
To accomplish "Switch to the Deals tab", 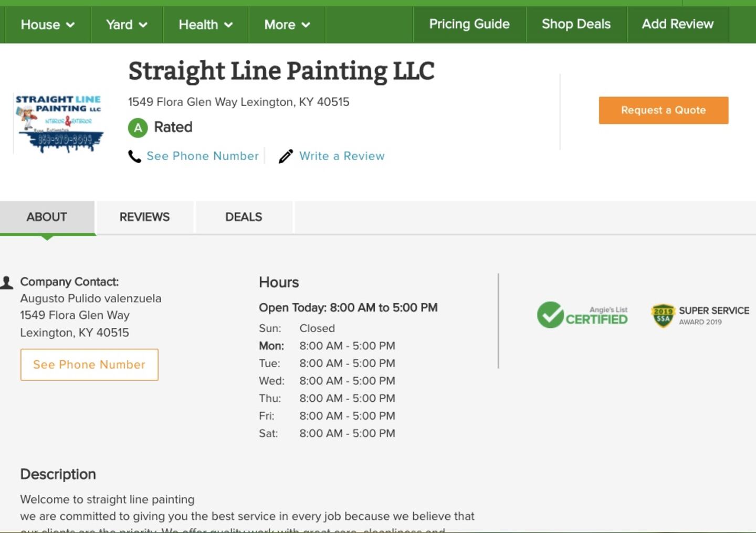I will pos(244,217).
